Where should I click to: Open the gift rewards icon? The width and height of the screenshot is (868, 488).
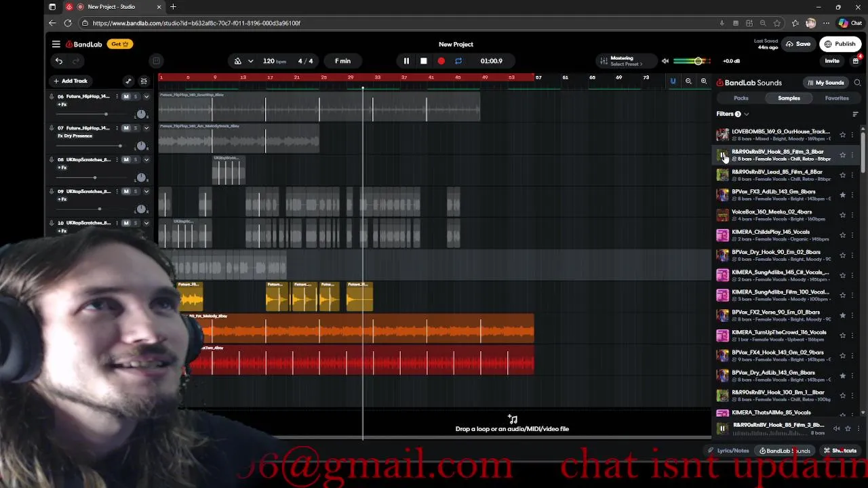856,61
